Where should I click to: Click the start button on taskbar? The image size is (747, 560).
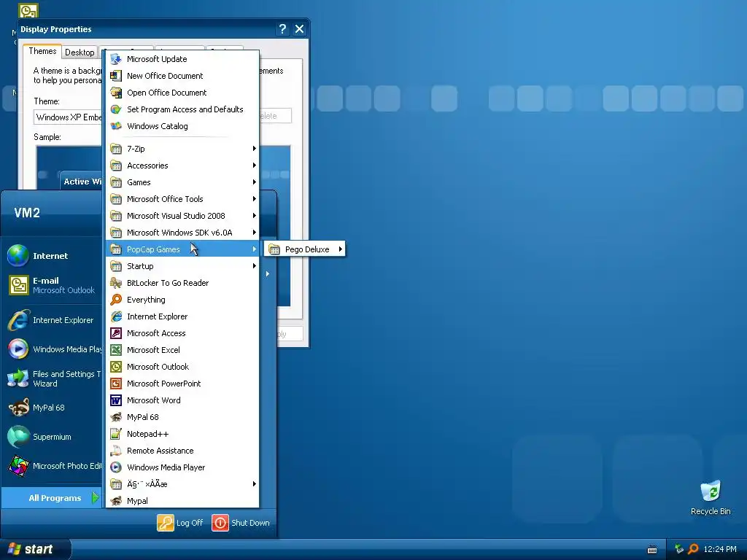tap(36, 550)
